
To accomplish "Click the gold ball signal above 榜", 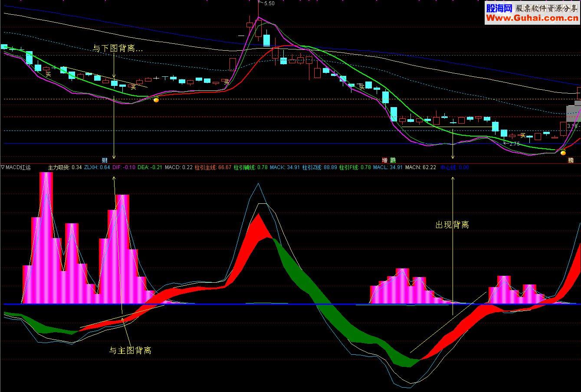I will point(563,153).
